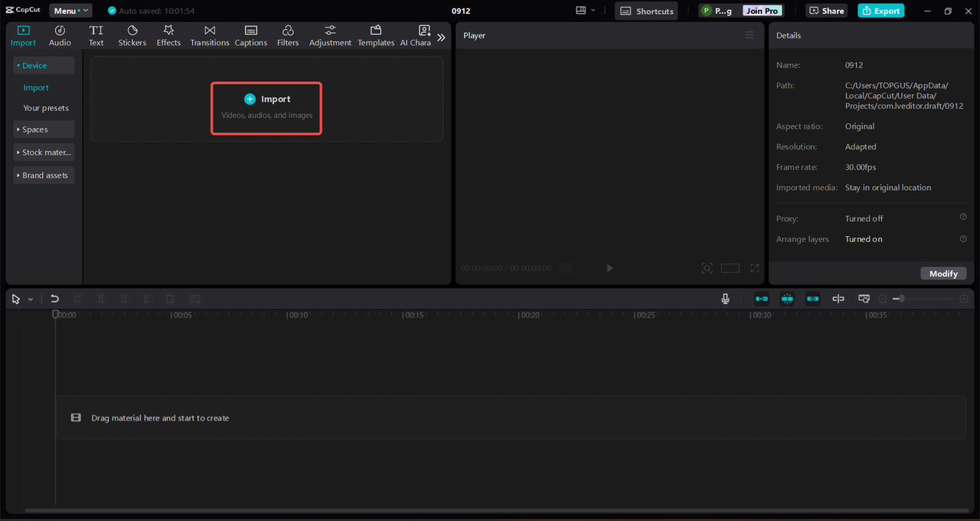Screen dimensions: 980x521
Task: Open the Adjustment panel
Action: [330, 35]
